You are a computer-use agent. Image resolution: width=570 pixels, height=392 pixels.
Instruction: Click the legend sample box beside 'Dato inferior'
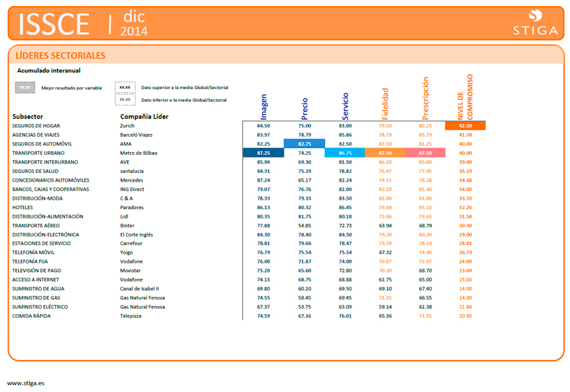(125, 100)
